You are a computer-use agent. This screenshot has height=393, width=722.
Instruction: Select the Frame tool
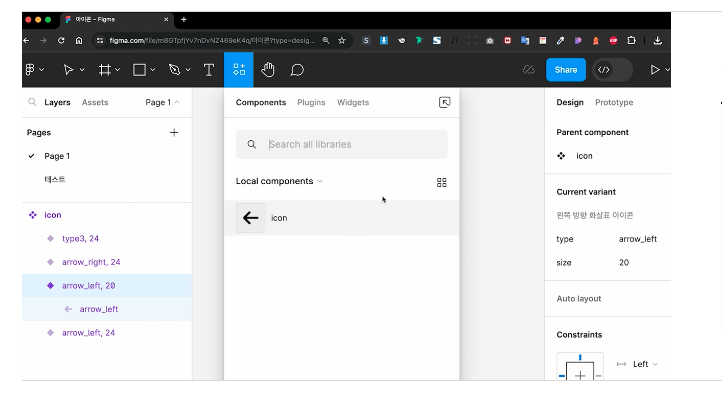(x=105, y=70)
